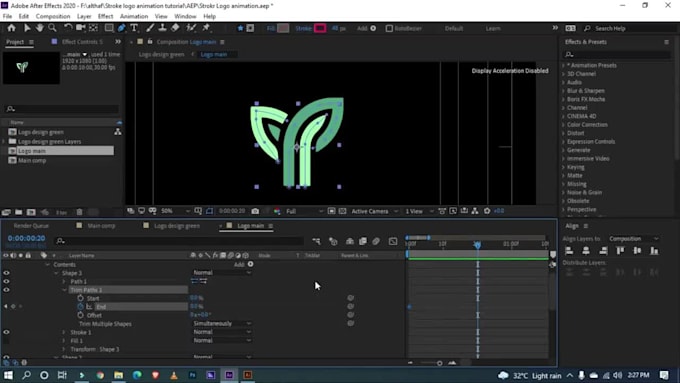Image resolution: width=680 pixels, height=383 pixels.
Task: Delete selected item with project trash icon
Action: 79,212
